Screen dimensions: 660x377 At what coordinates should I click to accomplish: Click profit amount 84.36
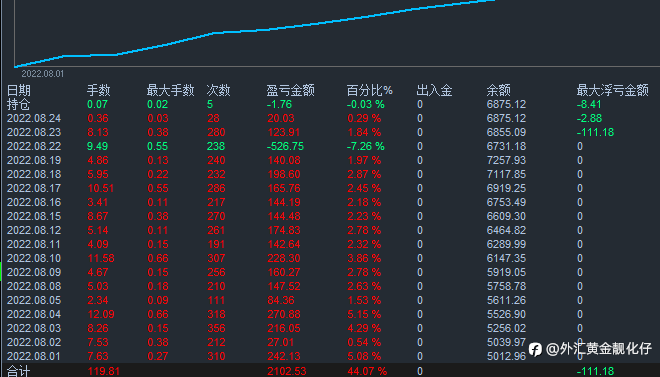pos(281,300)
